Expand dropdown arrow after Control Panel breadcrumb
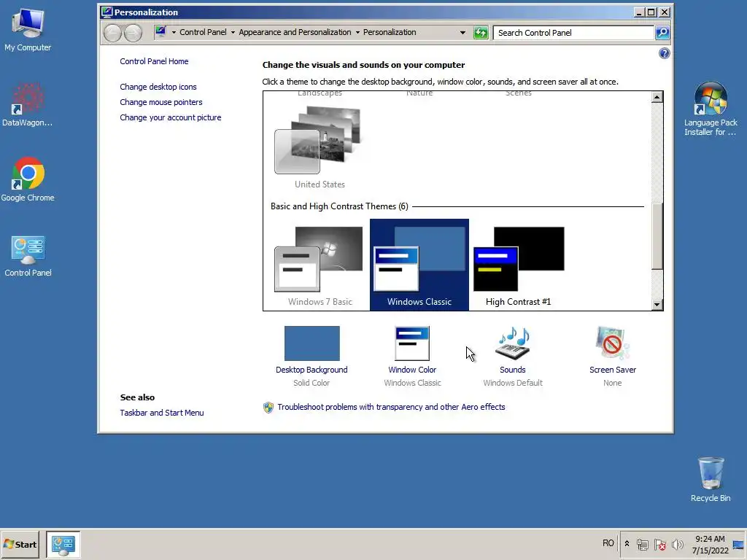 (x=233, y=32)
